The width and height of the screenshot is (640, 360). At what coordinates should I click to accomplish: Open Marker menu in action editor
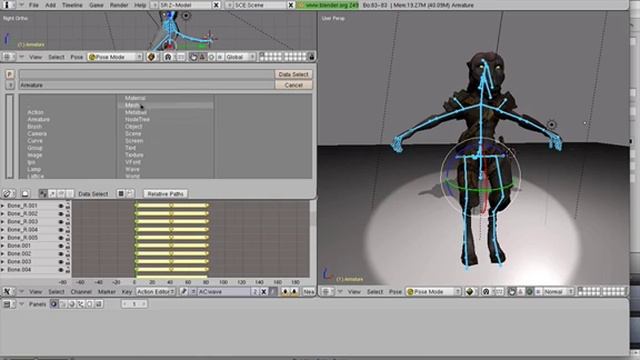point(107,292)
